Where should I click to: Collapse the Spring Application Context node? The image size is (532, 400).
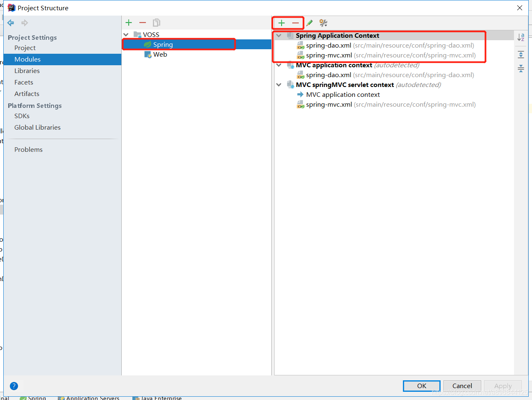point(279,36)
